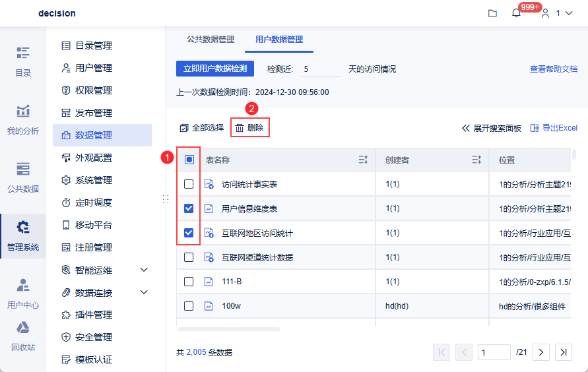Expand the 智能运维 menu group
The width and height of the screenshot is (588, 372).
click(x=144, y=270)
